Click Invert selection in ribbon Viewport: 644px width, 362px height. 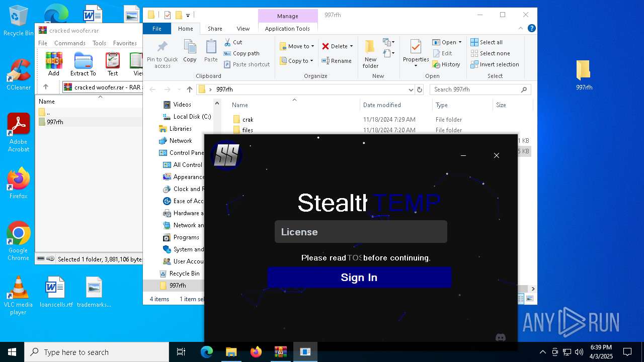coord(495,64)
